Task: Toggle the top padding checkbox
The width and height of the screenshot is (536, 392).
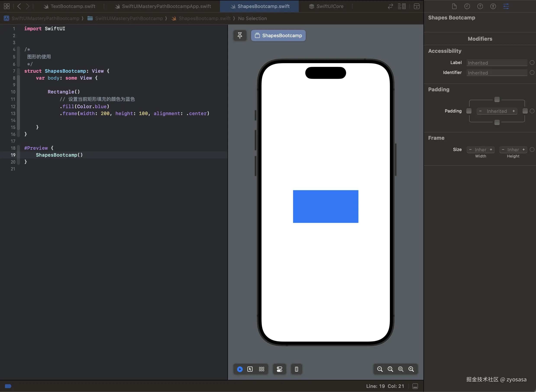Action: pyautogui.click(x=497, y=100)
